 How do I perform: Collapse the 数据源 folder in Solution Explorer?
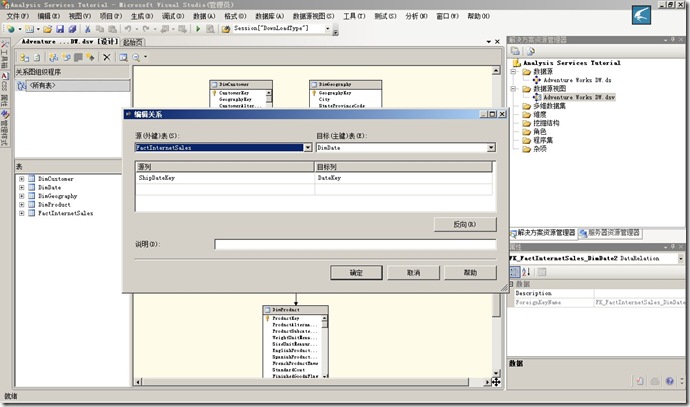(x=513, y=71)
